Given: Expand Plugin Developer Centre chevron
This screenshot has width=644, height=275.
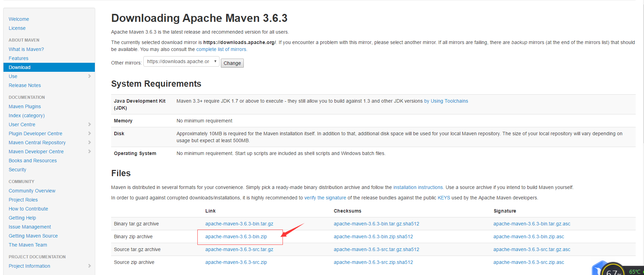Looking at the screenshot, I should [x=89, y=134].
